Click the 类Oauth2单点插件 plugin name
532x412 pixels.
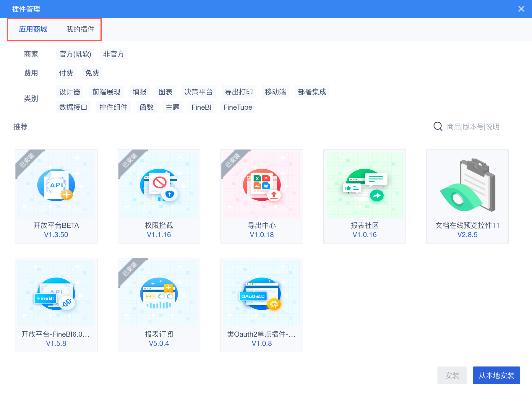261,334
